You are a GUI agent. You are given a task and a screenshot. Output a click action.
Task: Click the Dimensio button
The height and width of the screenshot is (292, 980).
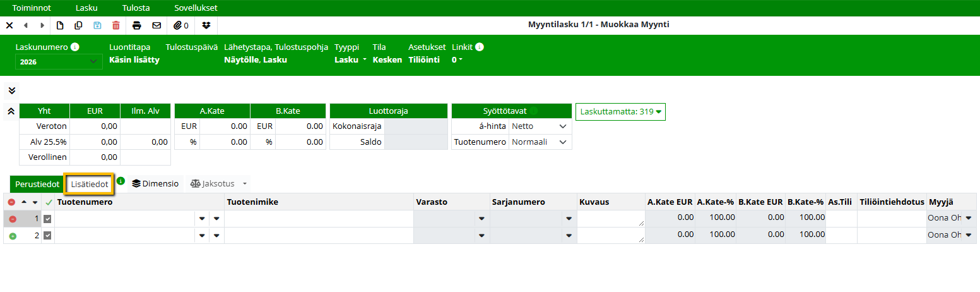point(155,184)
